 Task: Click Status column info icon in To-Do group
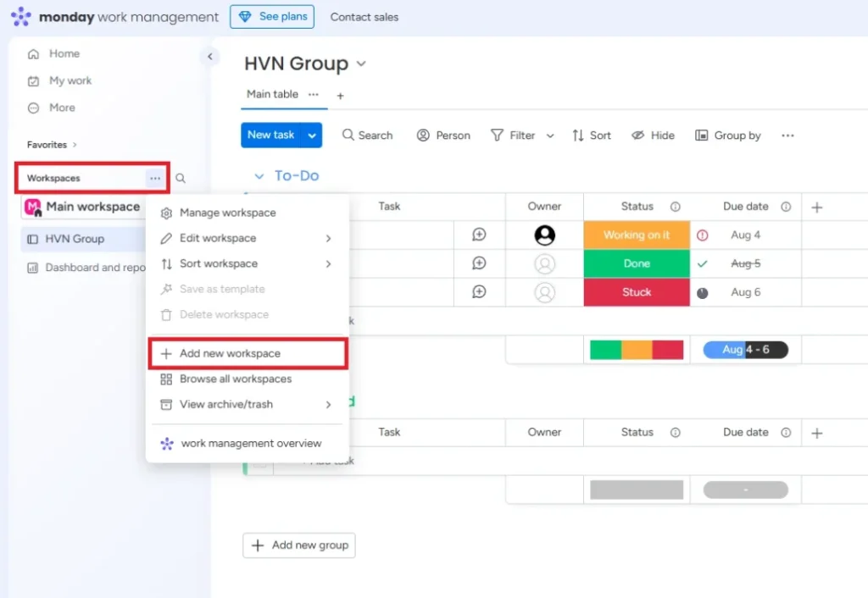tap(676, 207)
